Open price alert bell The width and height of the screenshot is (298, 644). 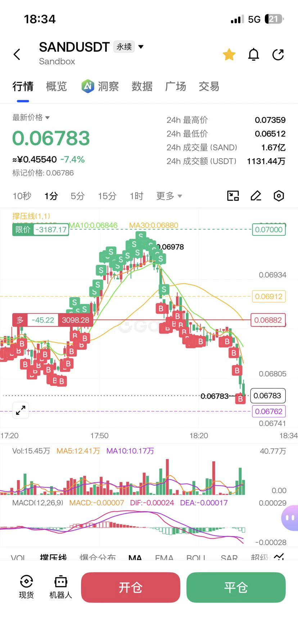(x=254, y=55)
